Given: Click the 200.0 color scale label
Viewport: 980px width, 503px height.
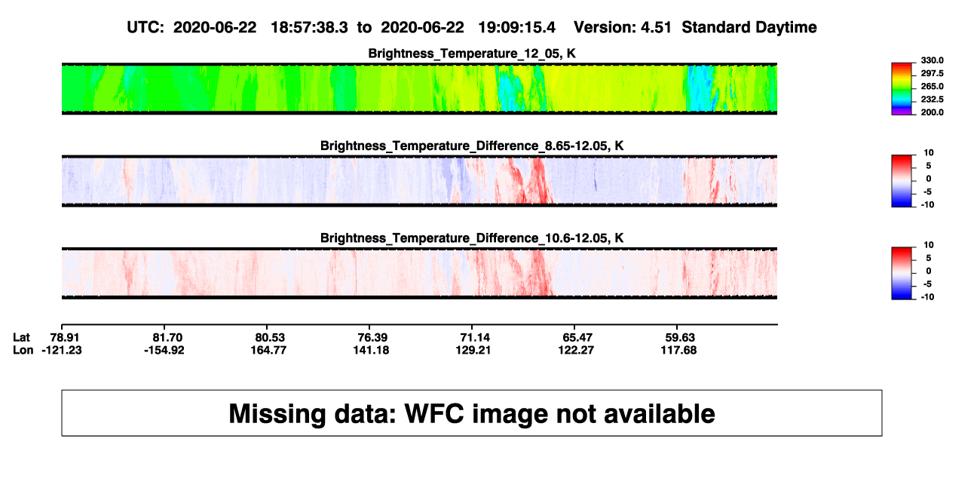Looking at the screenshot, I should [933, 112].
